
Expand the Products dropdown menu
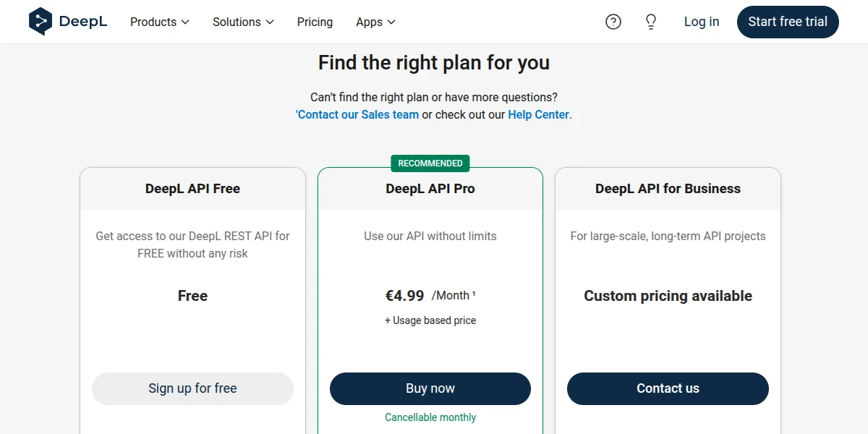point(159,22)
